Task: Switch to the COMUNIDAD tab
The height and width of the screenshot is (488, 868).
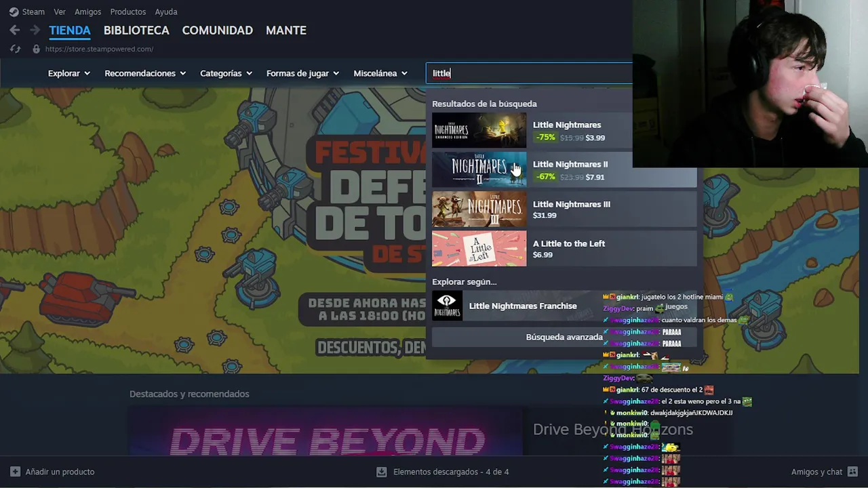Action: click(218, 30)
